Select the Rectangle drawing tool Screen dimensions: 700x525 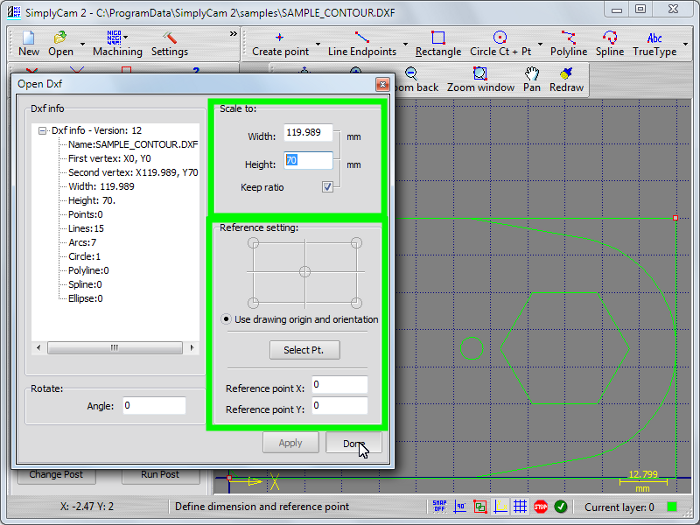coord(438,43)
